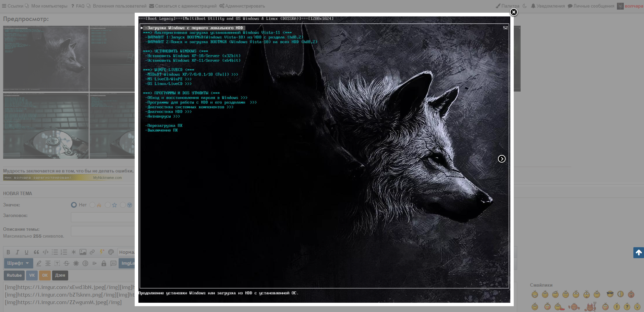
Task: Toggle dark mode moon icon
Action: coord(524,6)
